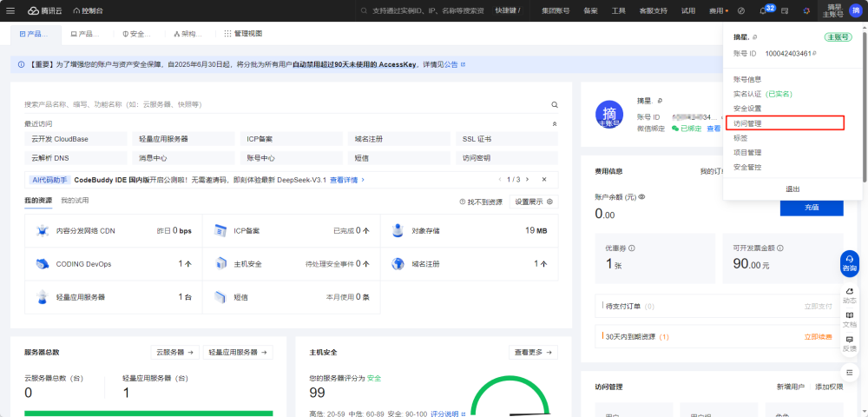Copy the account ID 100042403461
Viewport: 868px width, 417px height.
pyautogui.click(x=814, y=53)
